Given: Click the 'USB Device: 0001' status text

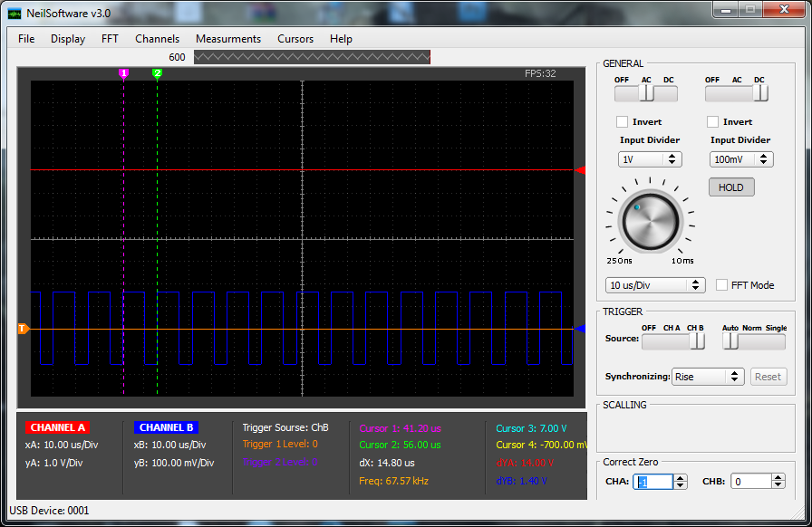Looking at the screenshot, I should coord(49,511).
